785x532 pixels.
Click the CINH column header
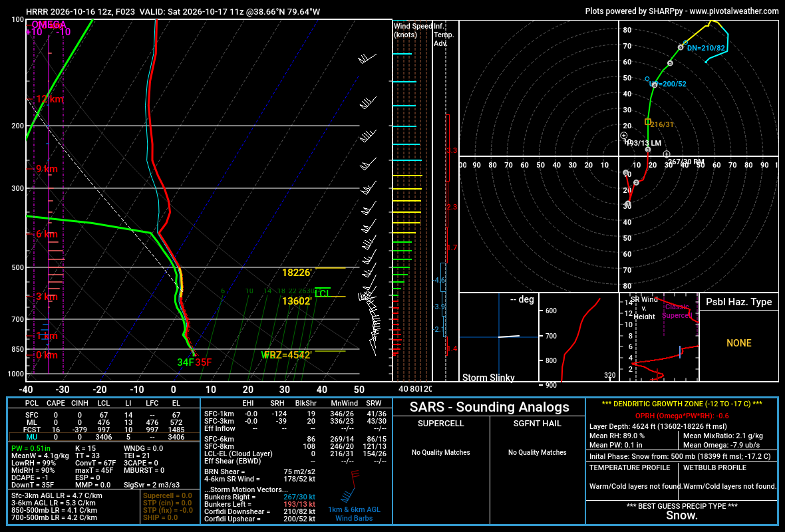point(80,404)
